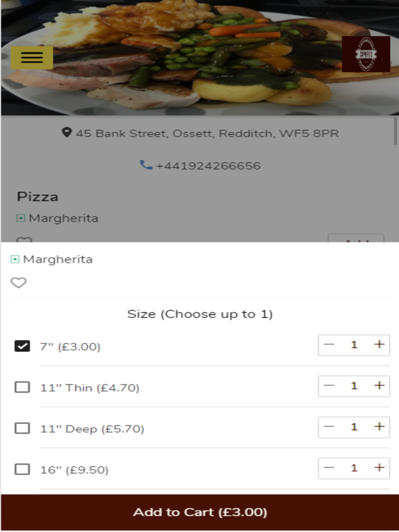Decrease 11" Deep quantity
Viewport: 399px width, 532px height.
click(329, 427)
